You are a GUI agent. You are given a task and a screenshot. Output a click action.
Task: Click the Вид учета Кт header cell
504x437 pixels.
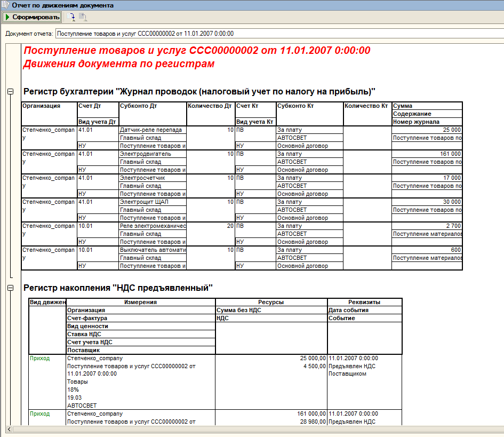coord(255,122)
